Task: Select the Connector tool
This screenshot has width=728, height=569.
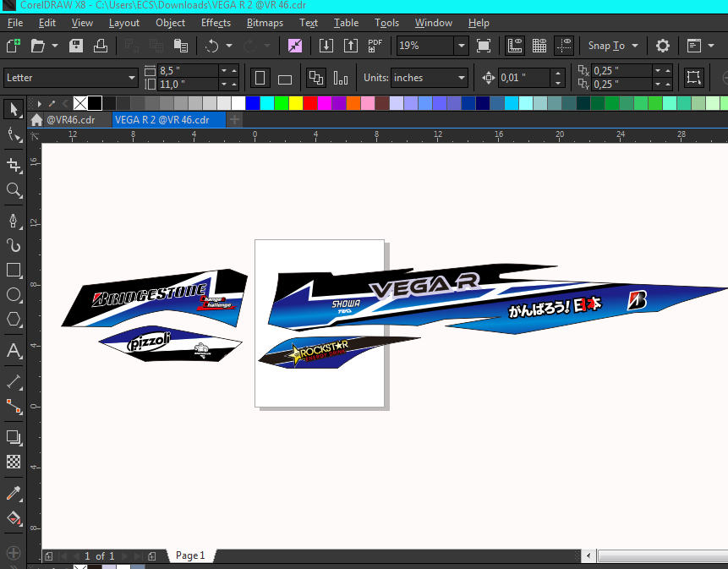Action: click(x=13, y=406)
